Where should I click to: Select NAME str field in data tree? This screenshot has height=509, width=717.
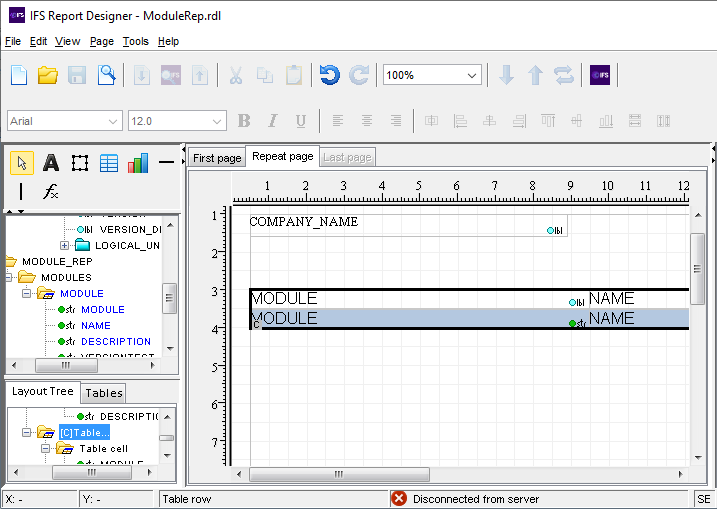(x=96, y=326)
